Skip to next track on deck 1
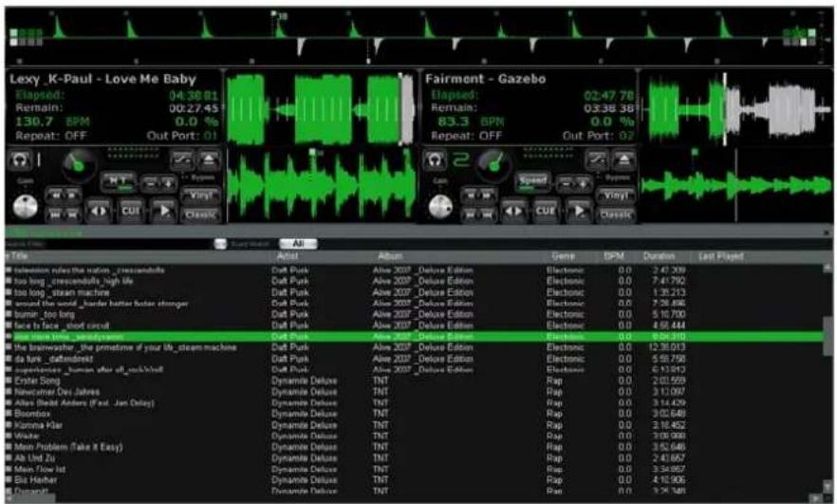837x504 pixels. point(71,215)
